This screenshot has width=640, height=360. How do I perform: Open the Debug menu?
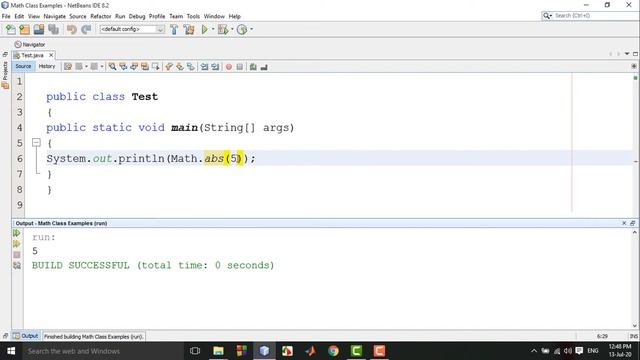point(137,16)
